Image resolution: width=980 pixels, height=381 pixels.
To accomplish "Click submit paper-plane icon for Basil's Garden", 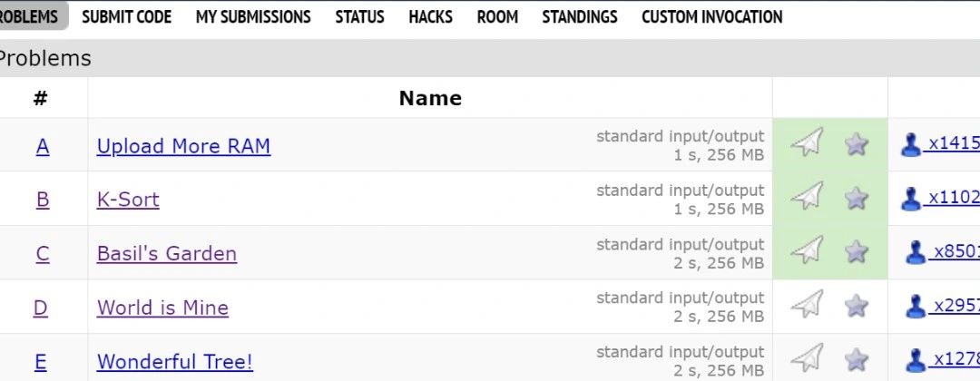I will (x=807, y=249).
